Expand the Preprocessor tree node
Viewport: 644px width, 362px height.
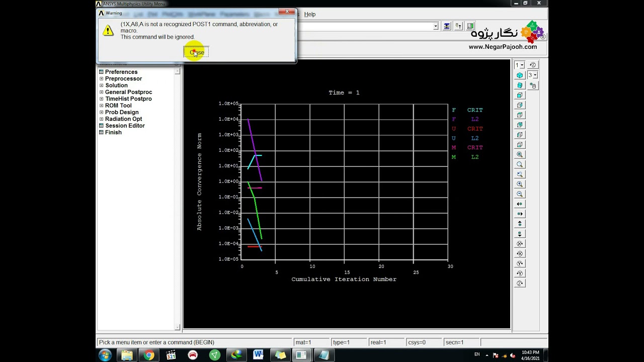coord(101,78)
